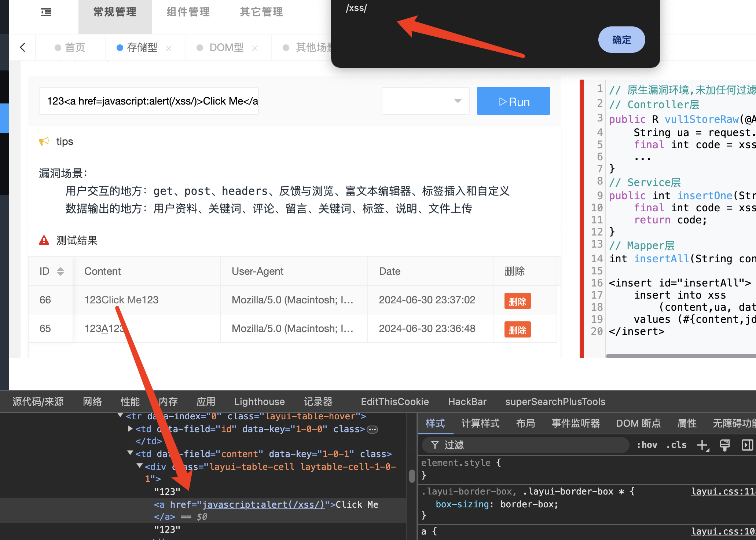This screenshot has width=756, height=540.
Task: Open DevTools 应用 panel
Action: click(x=206, y=402)
